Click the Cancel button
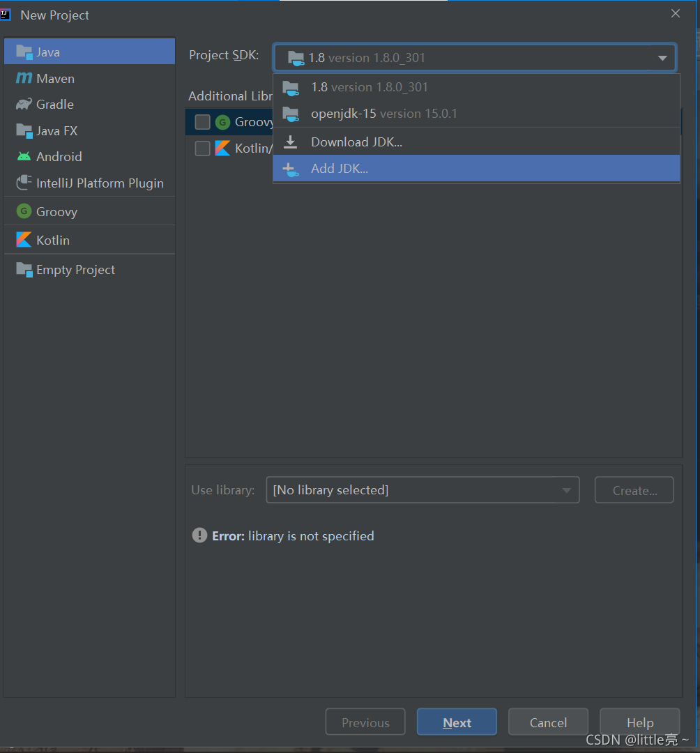The image size is (700, 753). click(x=548, y=722)
